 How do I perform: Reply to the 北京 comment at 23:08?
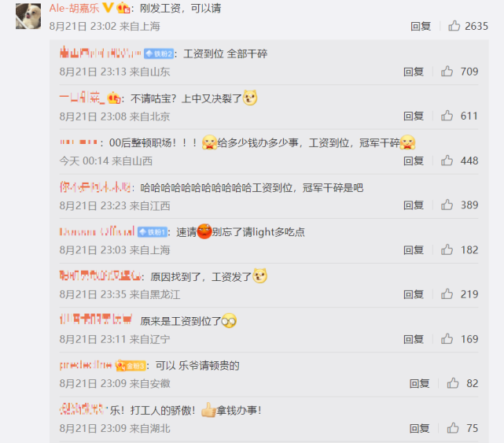414,116
